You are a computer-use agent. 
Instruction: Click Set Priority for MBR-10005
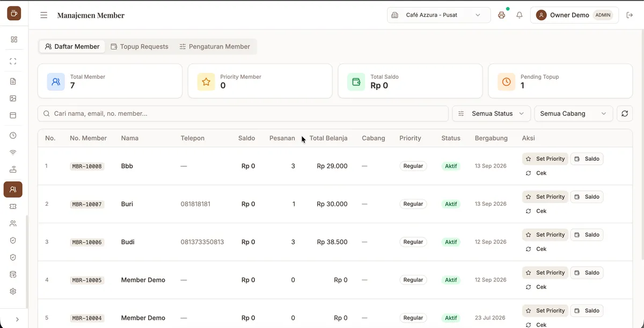[x=545, y=273]
